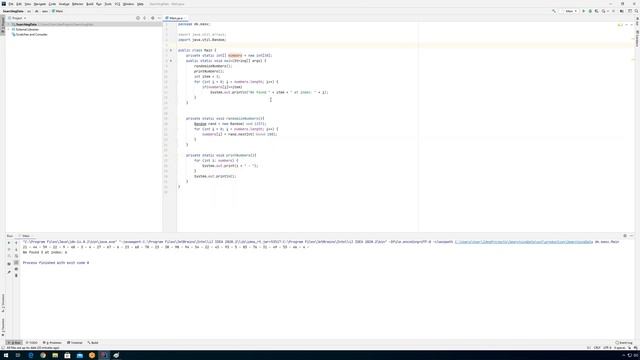The height and width of the screenshot is (360, 640).
Task: Click run gutter arrow beside main method
Action: tap(171, 61)
